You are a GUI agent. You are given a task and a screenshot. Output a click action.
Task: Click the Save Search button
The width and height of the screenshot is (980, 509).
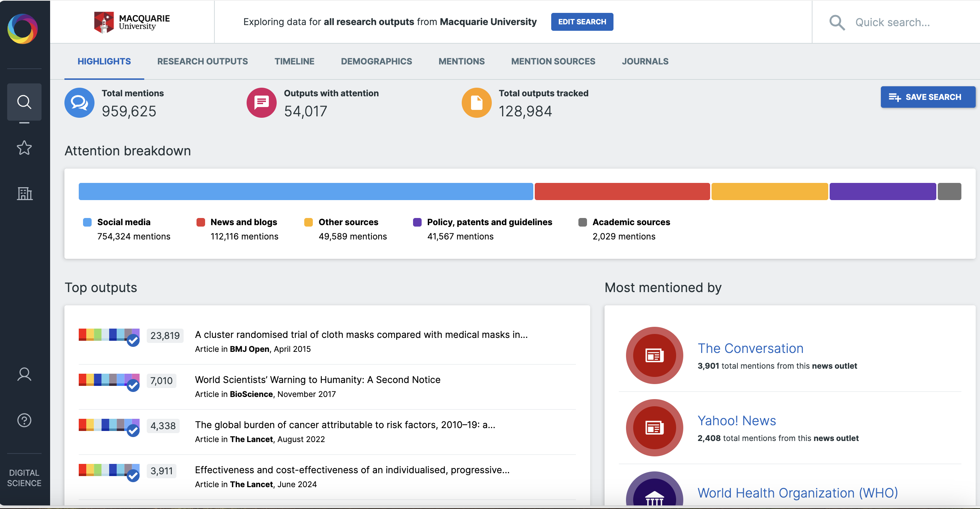point(928,97)
